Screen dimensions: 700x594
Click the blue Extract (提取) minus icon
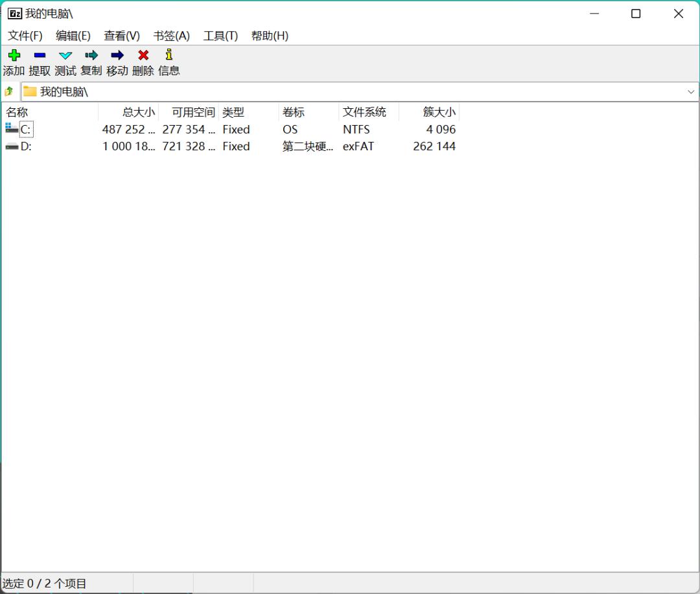pyautogui.click(x=40, y=56)
